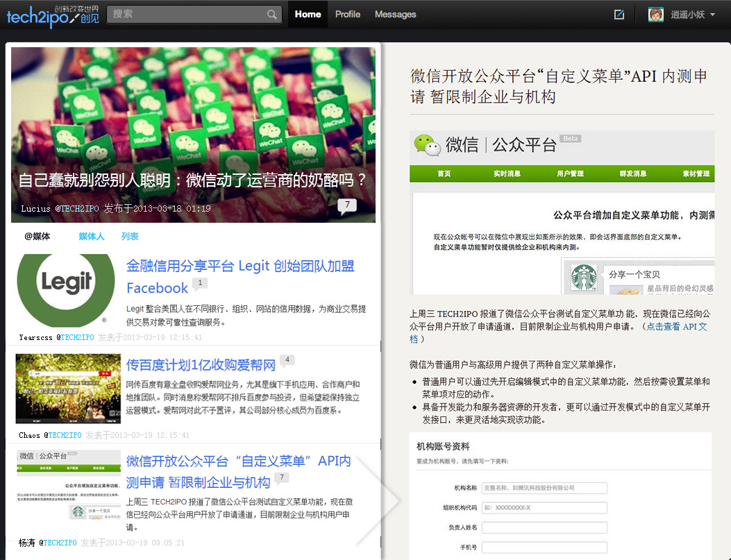Click the 负责人姓名 input field
Viewport: 731px width, 560px height.
coord(544,527)
